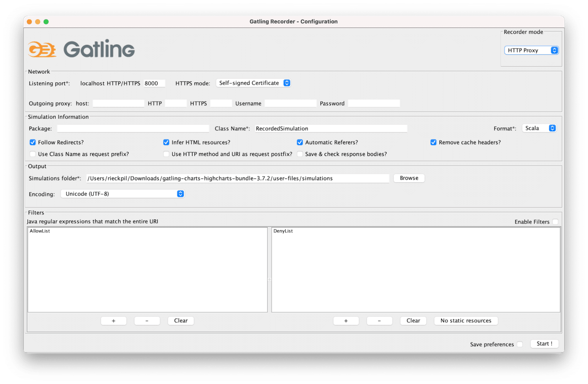
Task: Clear the AllowList entries
Action: click(180, 321)
